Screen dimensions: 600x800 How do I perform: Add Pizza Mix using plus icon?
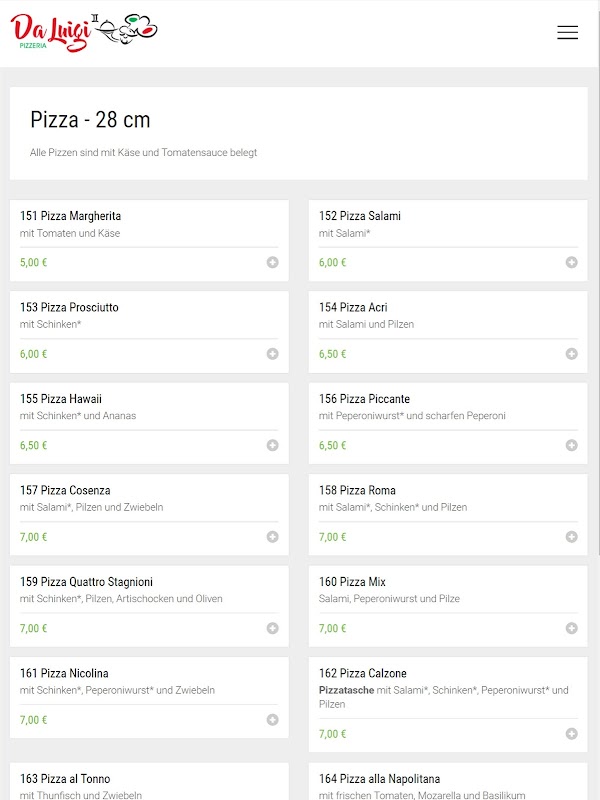[x=571, y=628]
